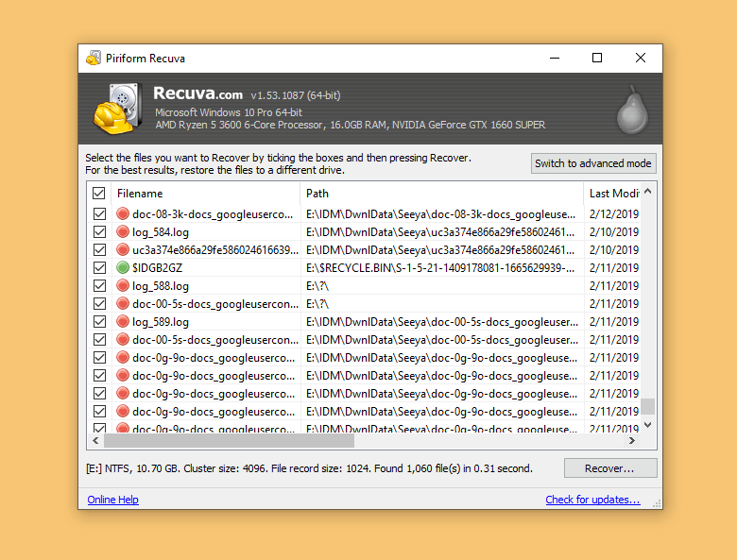Select the log_589.log filename
737x560 pixels.
[x=161, y=322]
